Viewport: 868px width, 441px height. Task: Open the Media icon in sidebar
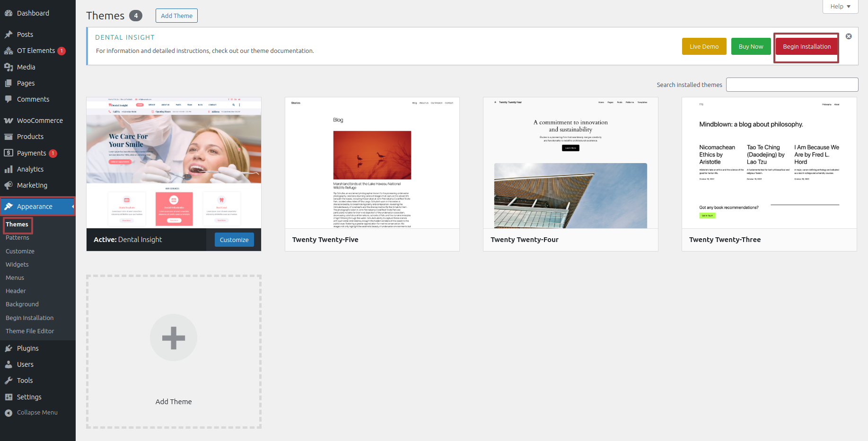[9, 67]
